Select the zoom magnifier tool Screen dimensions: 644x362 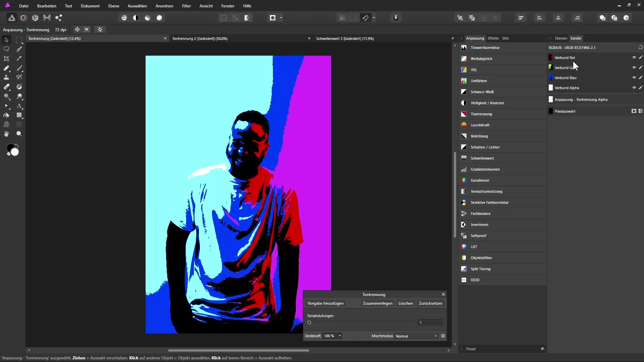(19, 134)
